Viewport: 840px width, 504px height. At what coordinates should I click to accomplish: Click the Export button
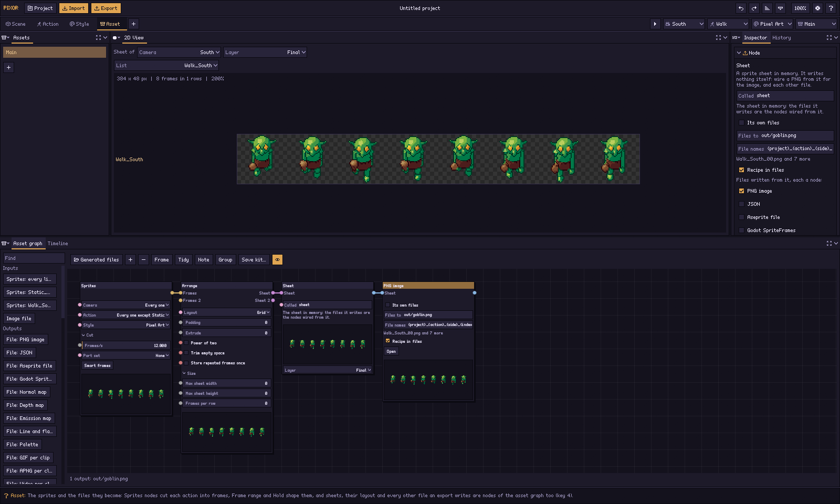[x=106, y=8]
